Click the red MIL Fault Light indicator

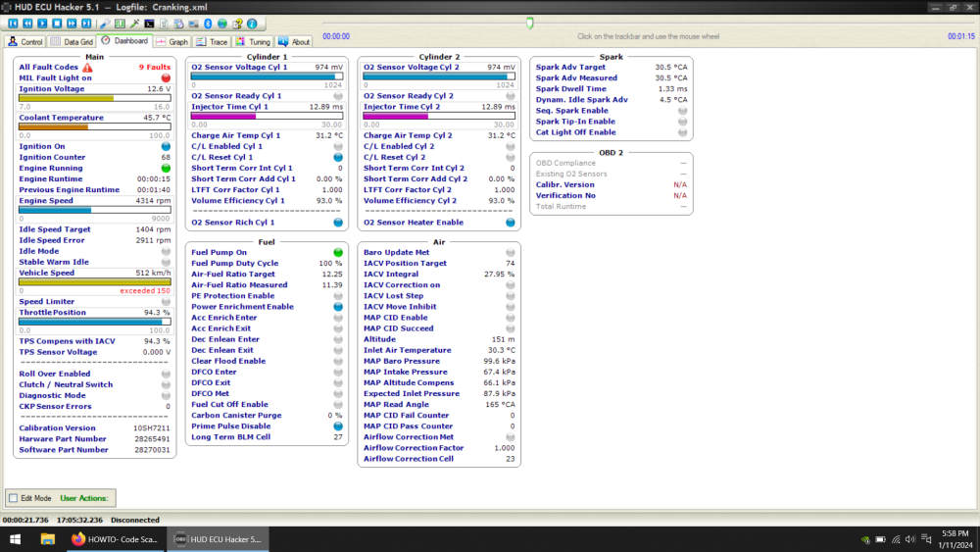tap(166, 78)
